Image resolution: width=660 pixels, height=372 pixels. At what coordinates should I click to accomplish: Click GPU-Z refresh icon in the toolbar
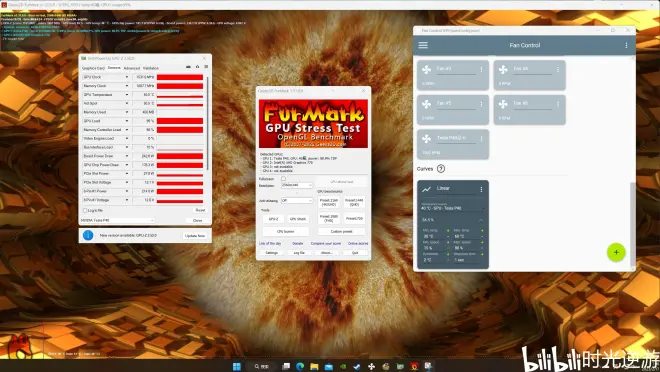click(x=197, y=67)
